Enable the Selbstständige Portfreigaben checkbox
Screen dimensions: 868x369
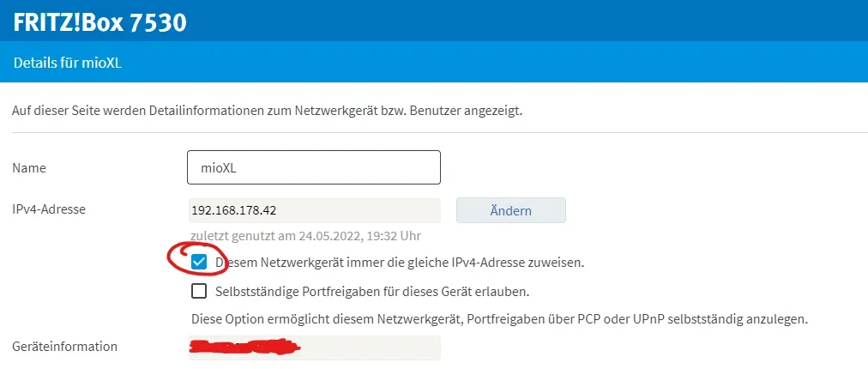(x=199, y=291)
